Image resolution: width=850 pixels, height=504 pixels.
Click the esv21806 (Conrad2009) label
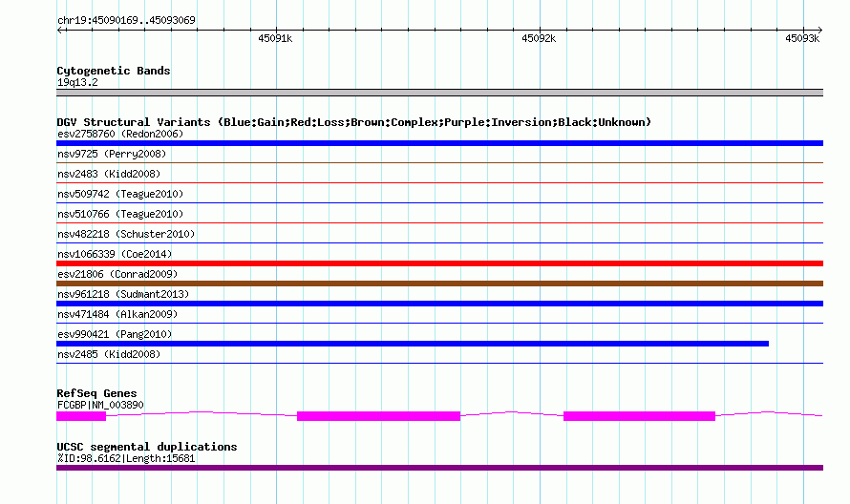coord(117,274)
